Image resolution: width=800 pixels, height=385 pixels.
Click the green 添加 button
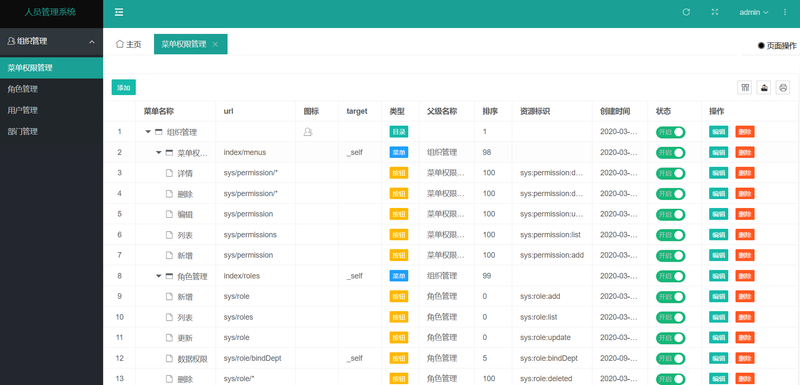click(123, 88)
